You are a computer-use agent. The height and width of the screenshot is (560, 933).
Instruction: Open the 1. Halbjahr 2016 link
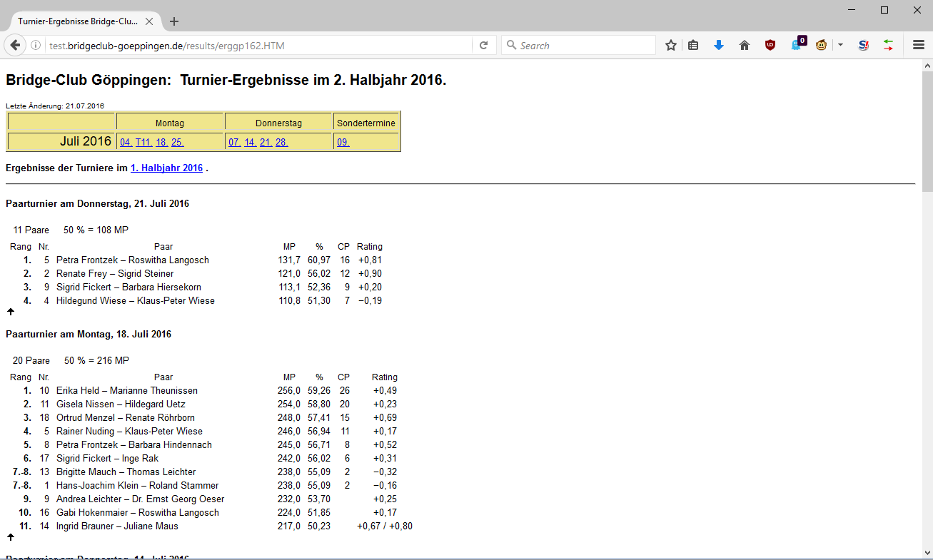166,168
